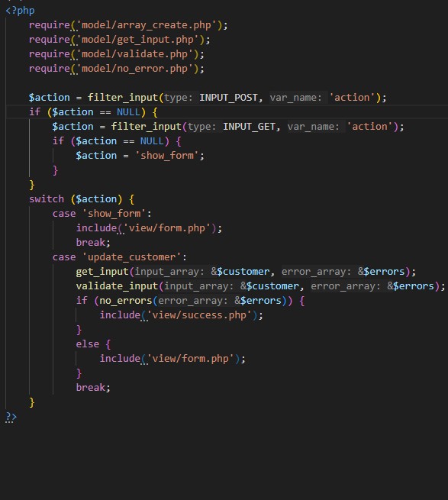448x500 pixels.
Task: Click the 'model/no_error.php' string
Action: point(135,69)
